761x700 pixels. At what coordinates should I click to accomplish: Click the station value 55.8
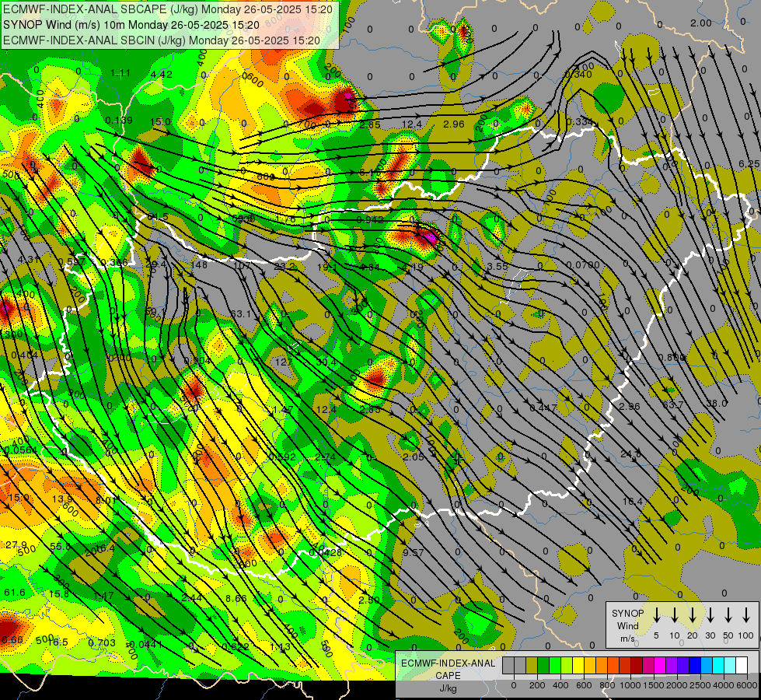click(60, 547)
